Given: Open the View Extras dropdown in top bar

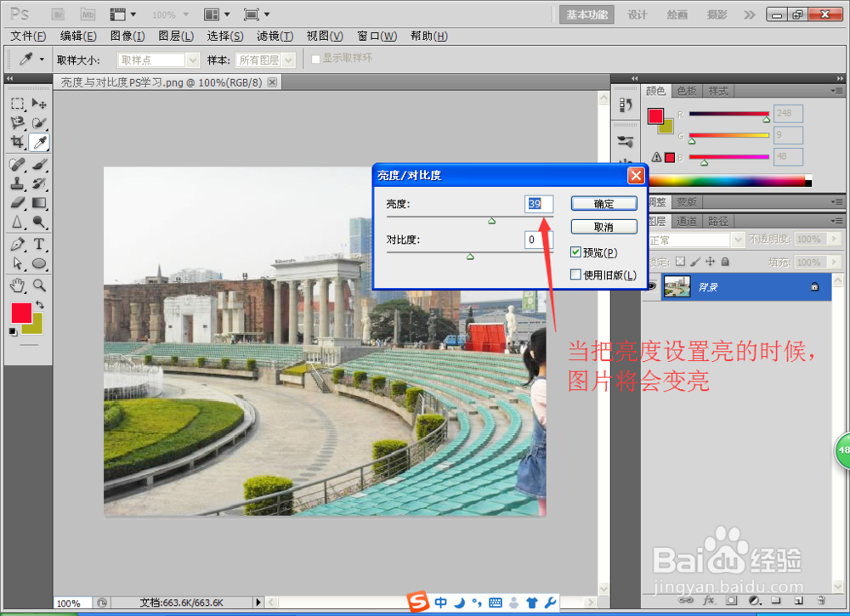Looking at the screenshot, I should point(123,14).
